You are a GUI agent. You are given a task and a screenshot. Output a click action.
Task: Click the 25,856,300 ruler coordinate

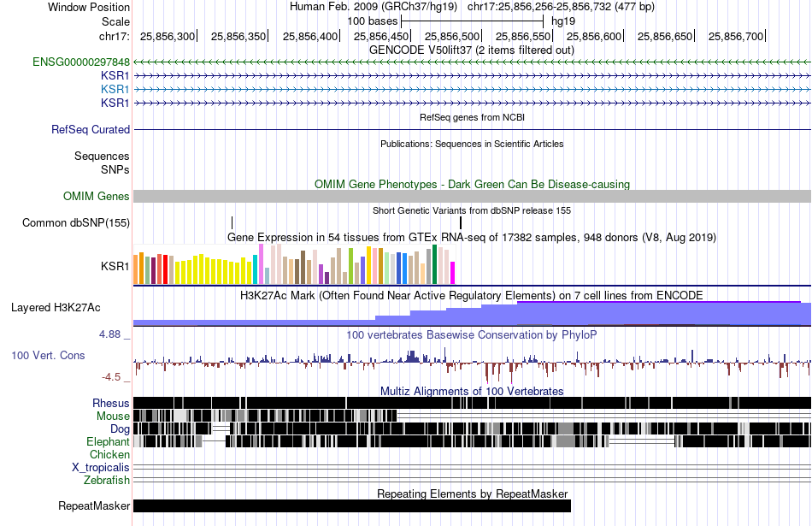point(168,36)
